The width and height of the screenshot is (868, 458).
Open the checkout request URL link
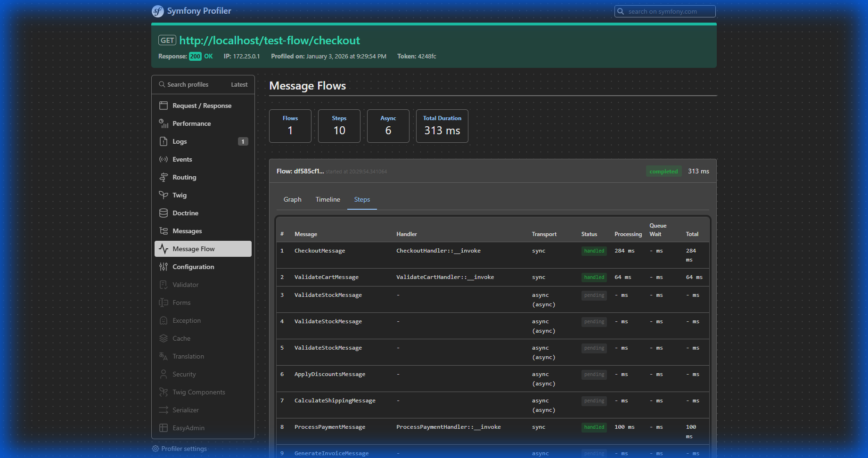point(270,41)
